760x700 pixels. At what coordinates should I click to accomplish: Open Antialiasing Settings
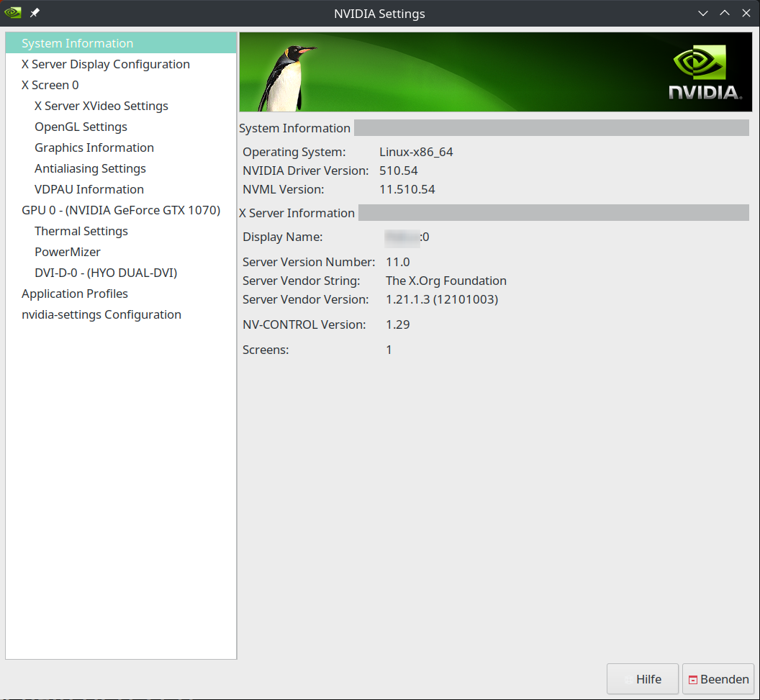[x=90, y=168]
